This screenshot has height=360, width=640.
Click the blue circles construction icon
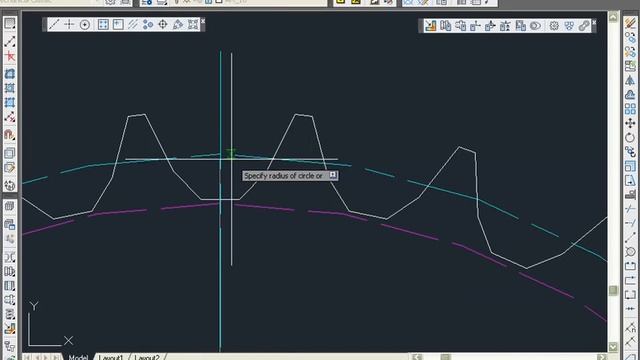148,24
